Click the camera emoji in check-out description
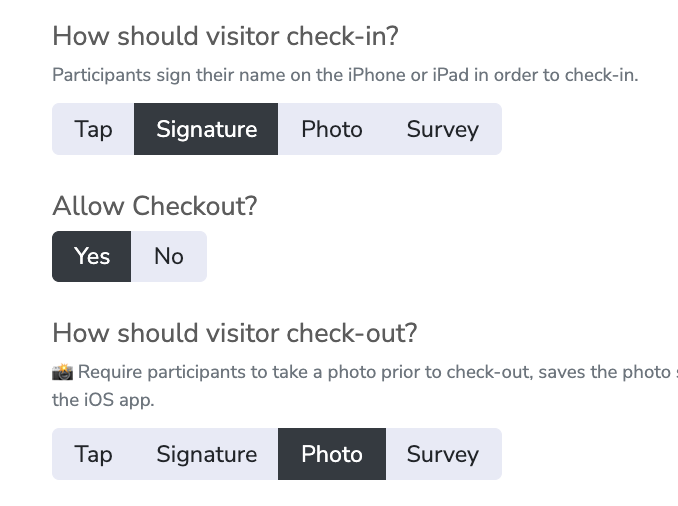The image size is (678, 506). (63, 372)
